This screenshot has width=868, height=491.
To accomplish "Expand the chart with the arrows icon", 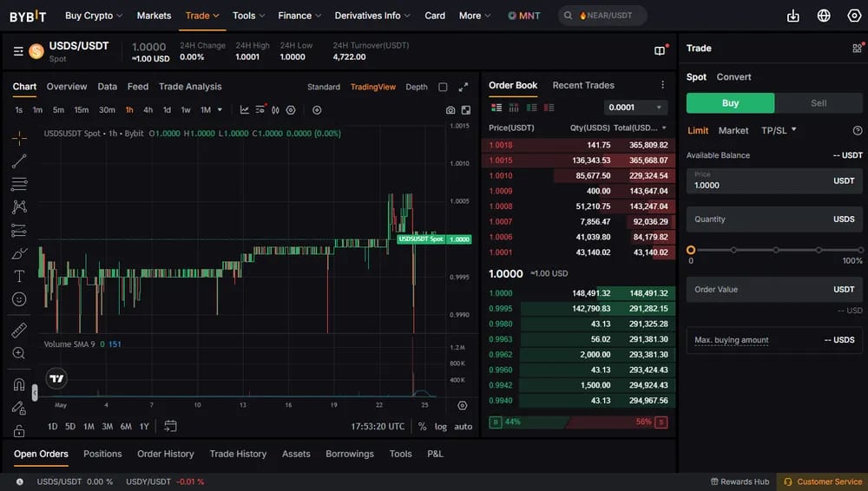I will click(464, 87).
